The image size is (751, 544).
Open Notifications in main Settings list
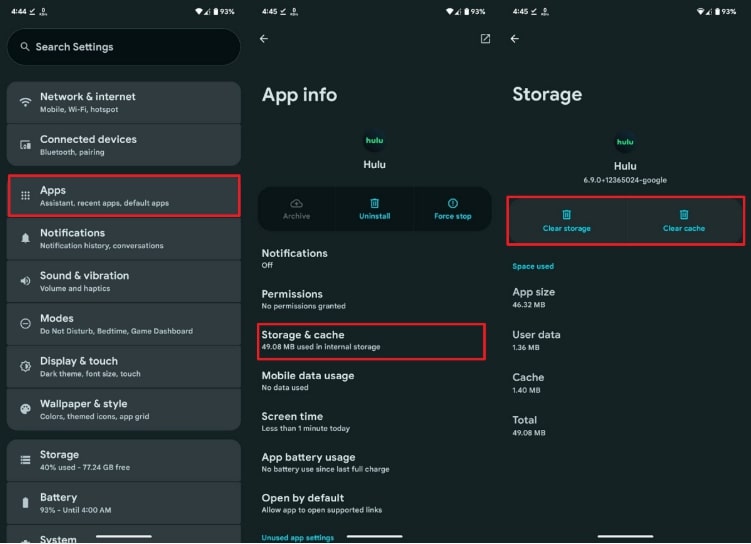[124, 238]
